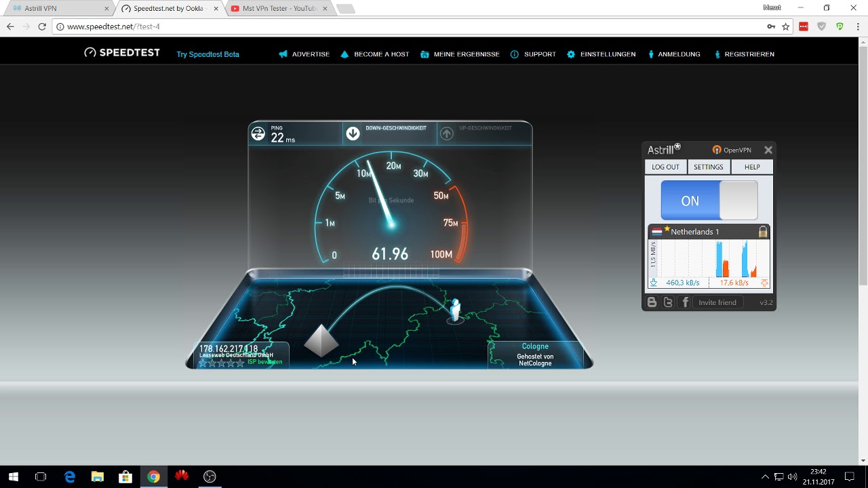Click the Astrill download arrow icon
The image size is (868, 488).
[654, 283]
